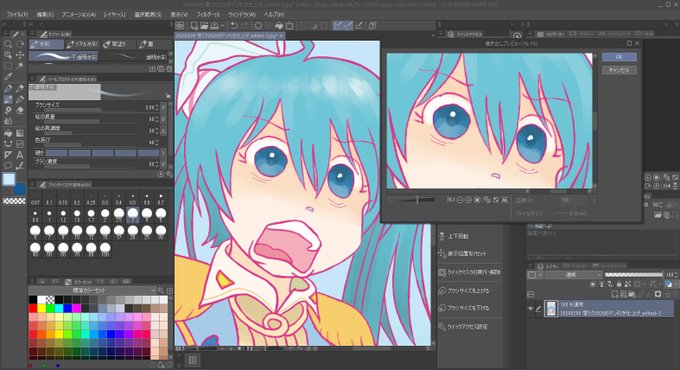The image size is (680, 370).
Task: Select the Gradient tool
Action: point(20,133)
